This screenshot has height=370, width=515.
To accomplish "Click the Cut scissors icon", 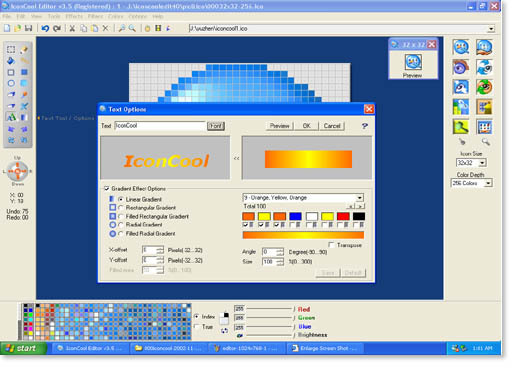I will [x=72, y=29].
